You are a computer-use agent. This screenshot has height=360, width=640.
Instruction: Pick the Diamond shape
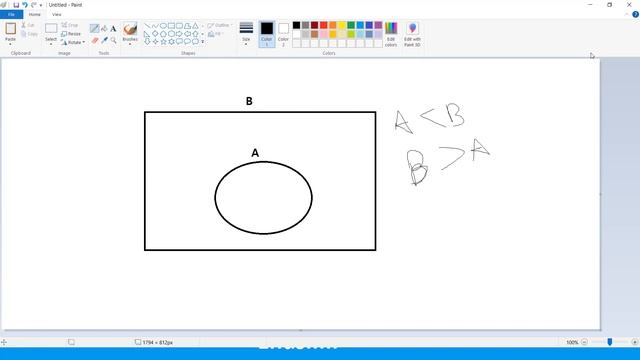155,33
